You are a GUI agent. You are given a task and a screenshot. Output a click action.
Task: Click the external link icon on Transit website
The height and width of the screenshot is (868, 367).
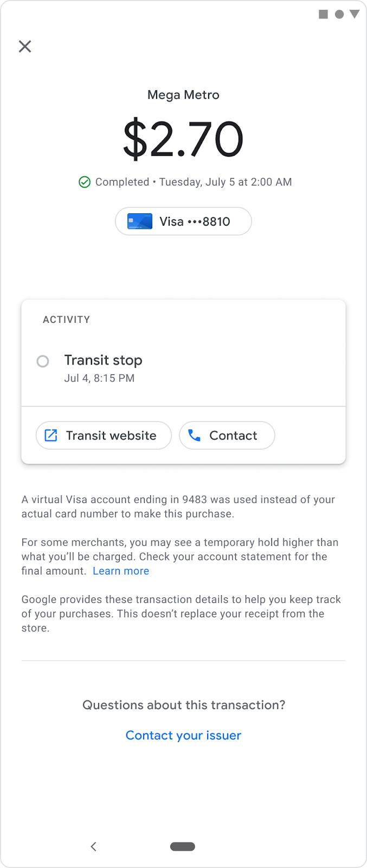point(51,435)
